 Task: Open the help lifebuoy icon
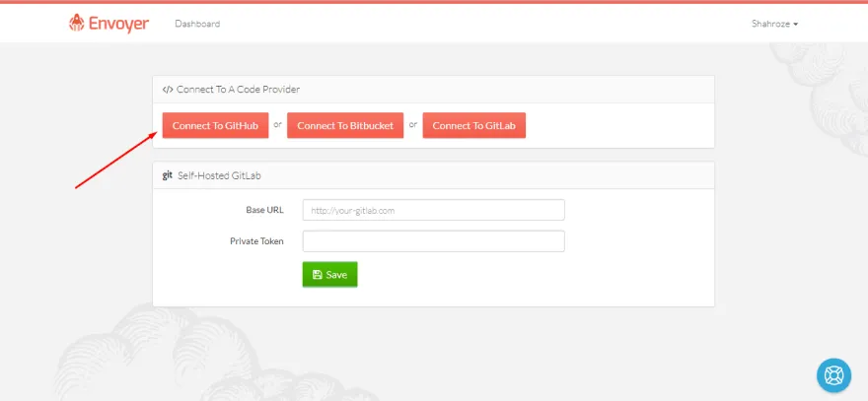[833, 375]
